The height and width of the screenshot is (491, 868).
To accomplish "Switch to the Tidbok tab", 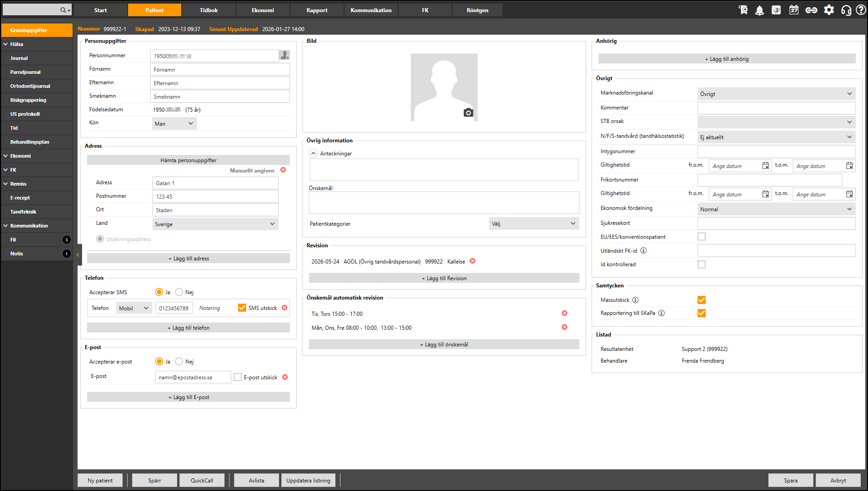I will [x=209, y=10].
